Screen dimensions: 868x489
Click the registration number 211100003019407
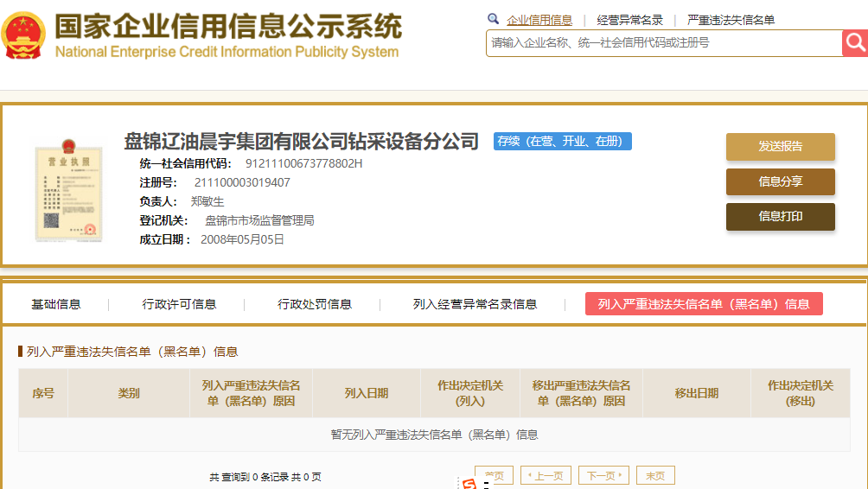click(x=242, y=182)
